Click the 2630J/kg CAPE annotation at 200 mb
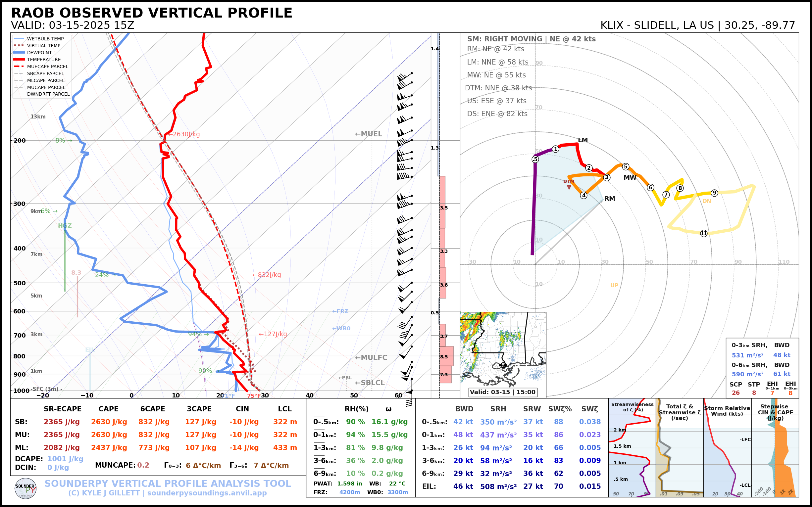Viewport: 812px width, 507px height. coord(184,134)
